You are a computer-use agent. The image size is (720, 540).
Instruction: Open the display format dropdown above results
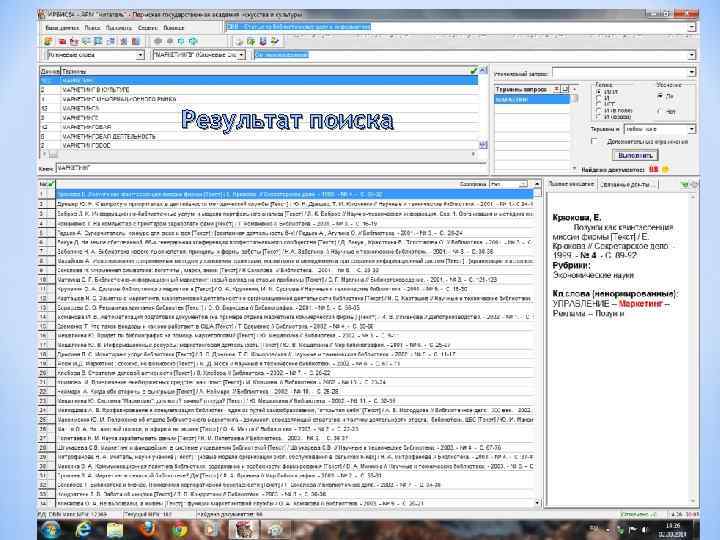point(523,184)
